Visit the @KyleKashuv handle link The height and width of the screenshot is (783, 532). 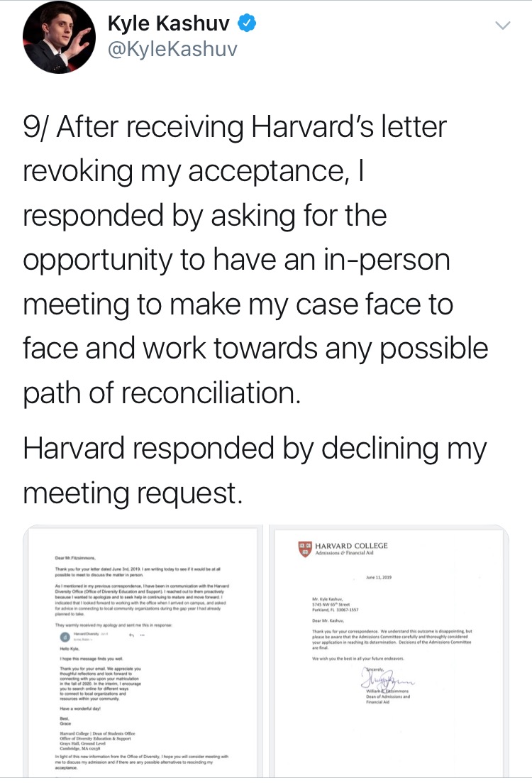172,49
